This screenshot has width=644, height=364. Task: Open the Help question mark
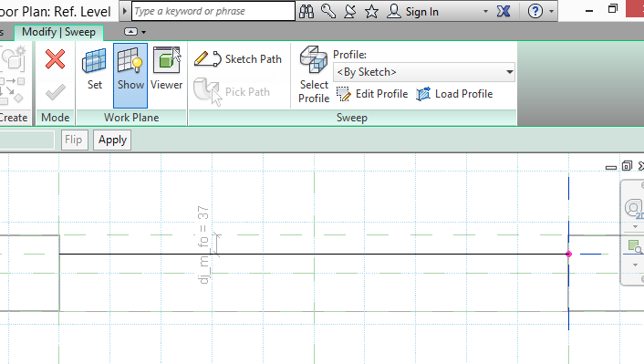535,12
